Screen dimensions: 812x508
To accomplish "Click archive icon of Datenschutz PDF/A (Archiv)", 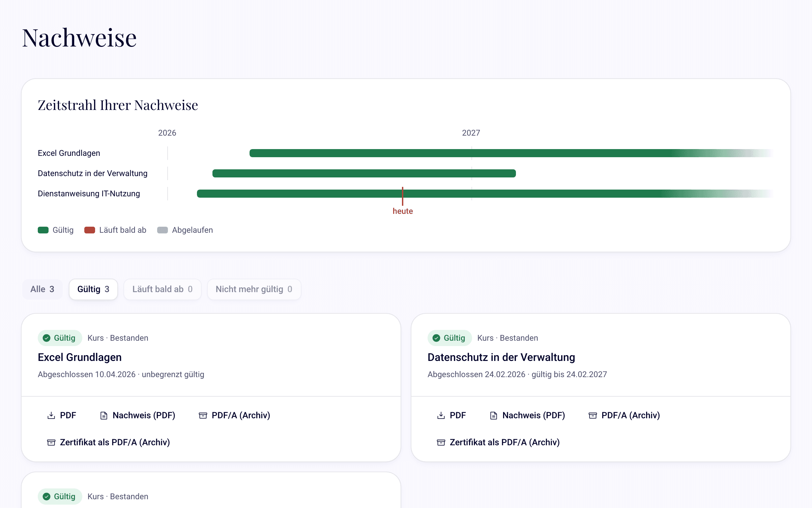I will (x=593, y=415).
